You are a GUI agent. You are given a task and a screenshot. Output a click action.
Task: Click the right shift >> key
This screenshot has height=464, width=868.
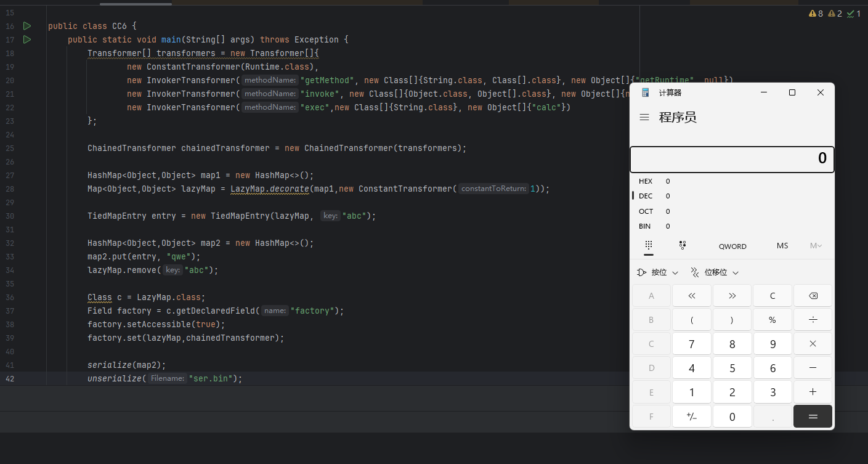(x=732, y=296)
